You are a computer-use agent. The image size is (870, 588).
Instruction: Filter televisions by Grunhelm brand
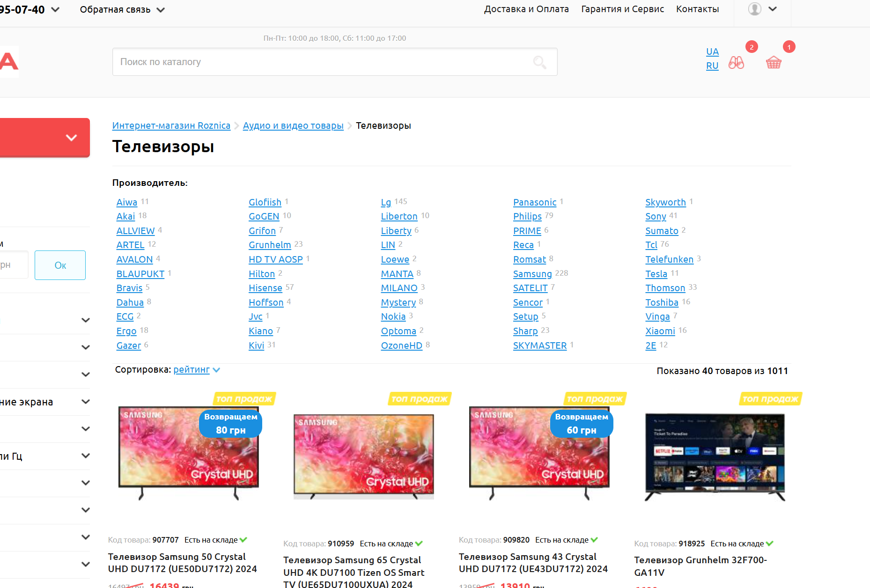point(270,245)
